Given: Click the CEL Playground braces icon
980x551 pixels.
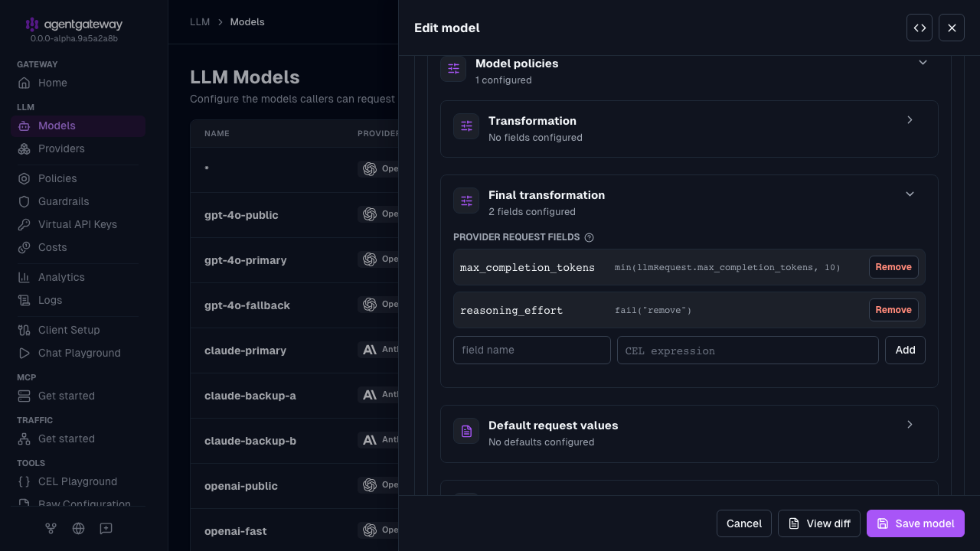Looking at the screenshot, I should tap(24, 481).
